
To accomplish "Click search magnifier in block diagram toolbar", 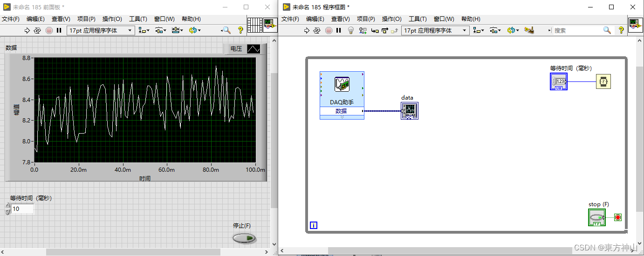I will [607, 30].
